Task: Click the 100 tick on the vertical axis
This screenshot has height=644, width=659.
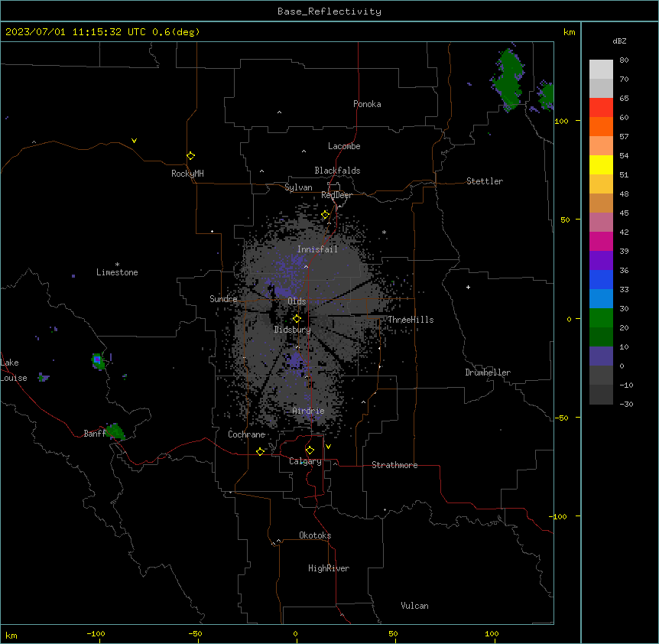Action: 562,121
